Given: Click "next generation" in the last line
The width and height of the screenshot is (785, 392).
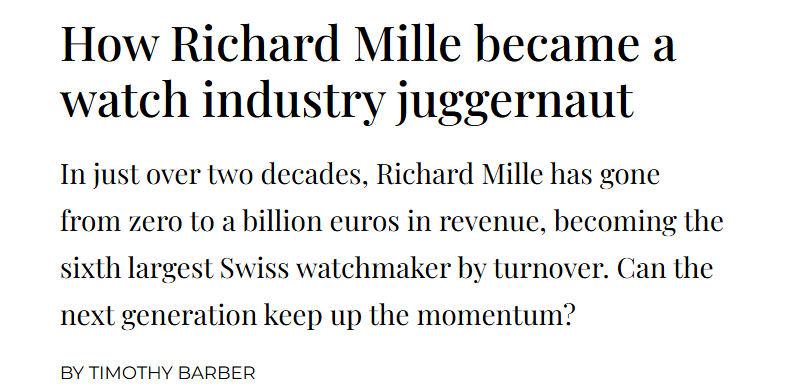Looking at the screenshot, I should click(158, 317).
